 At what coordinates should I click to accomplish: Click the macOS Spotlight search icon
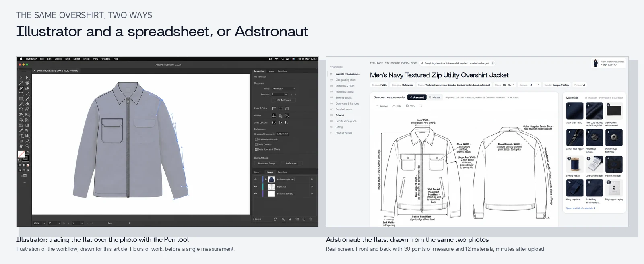(283, 59)
